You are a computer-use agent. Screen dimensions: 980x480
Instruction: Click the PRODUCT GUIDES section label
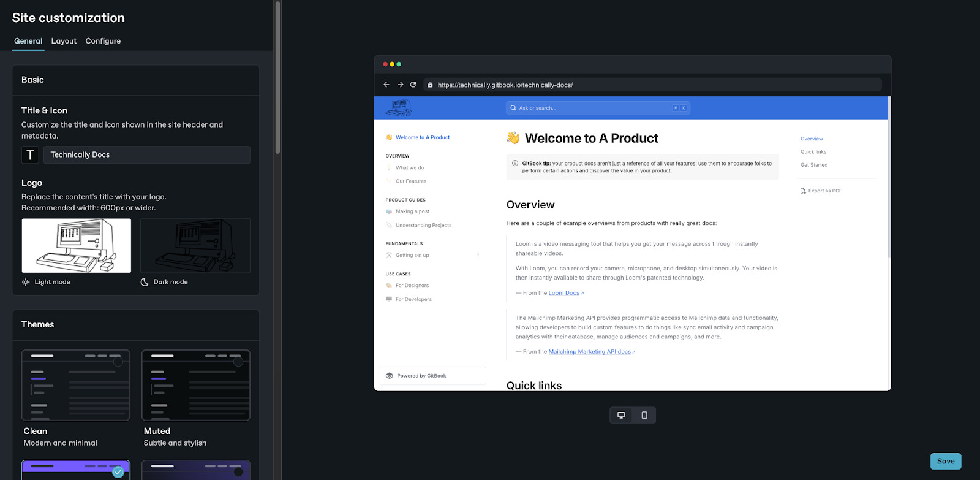click(405, 200)
